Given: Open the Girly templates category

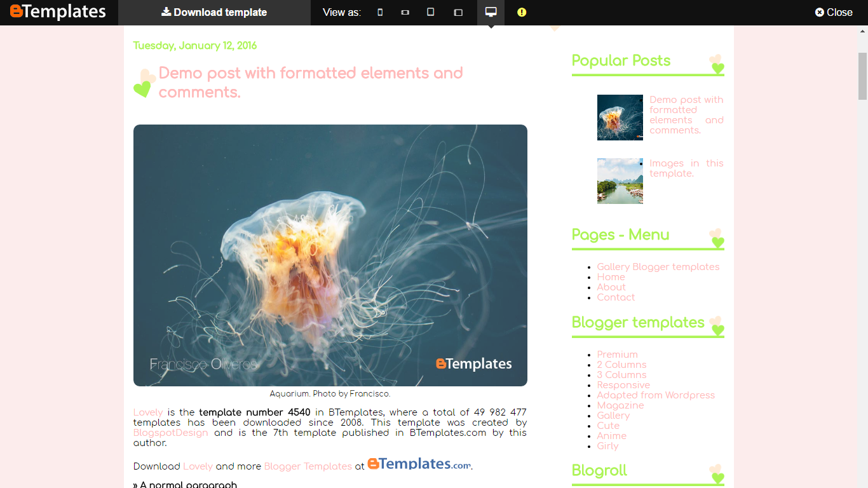Looking at the screenshot, I should [607, 446].
